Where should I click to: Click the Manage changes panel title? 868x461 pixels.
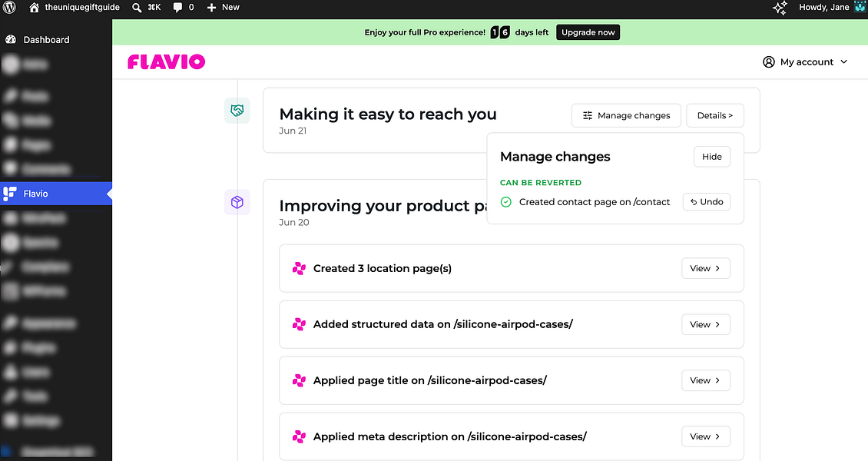[555, 157]
